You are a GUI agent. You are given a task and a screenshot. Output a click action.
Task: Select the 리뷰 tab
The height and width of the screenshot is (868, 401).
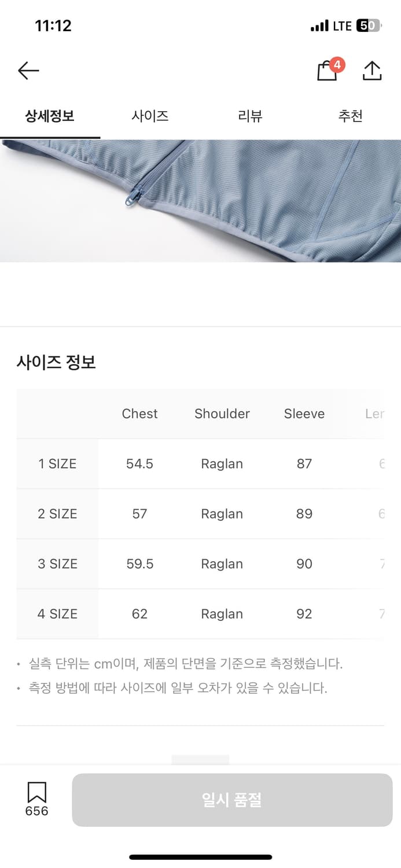click(x=250, y=116)
